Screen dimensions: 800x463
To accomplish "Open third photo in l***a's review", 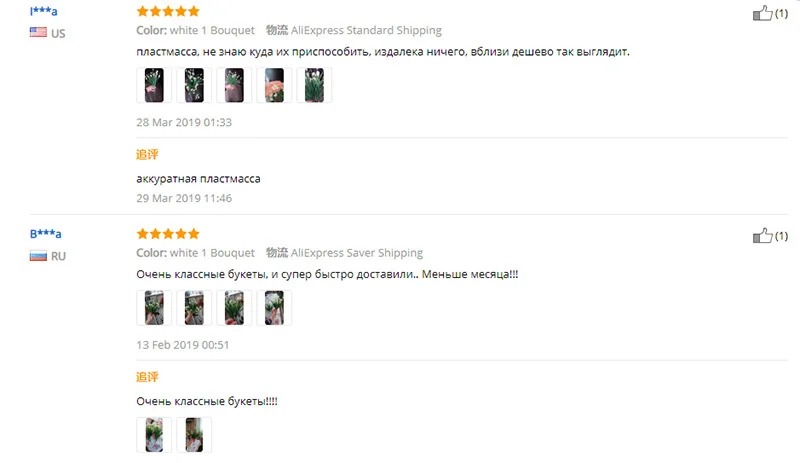I will coord(234,85).
